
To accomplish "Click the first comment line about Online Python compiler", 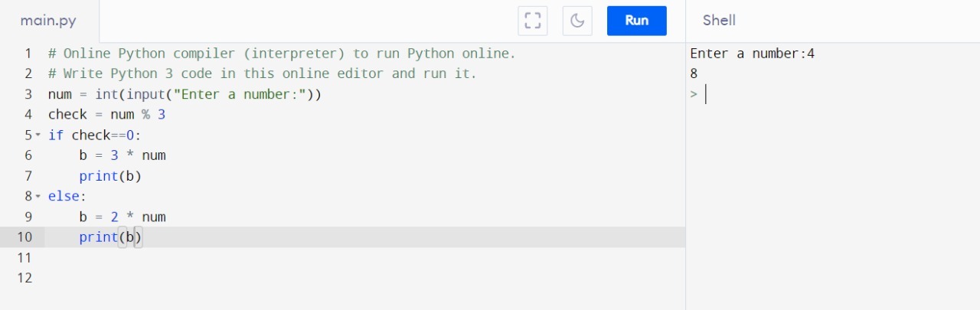I will (282, 54).
